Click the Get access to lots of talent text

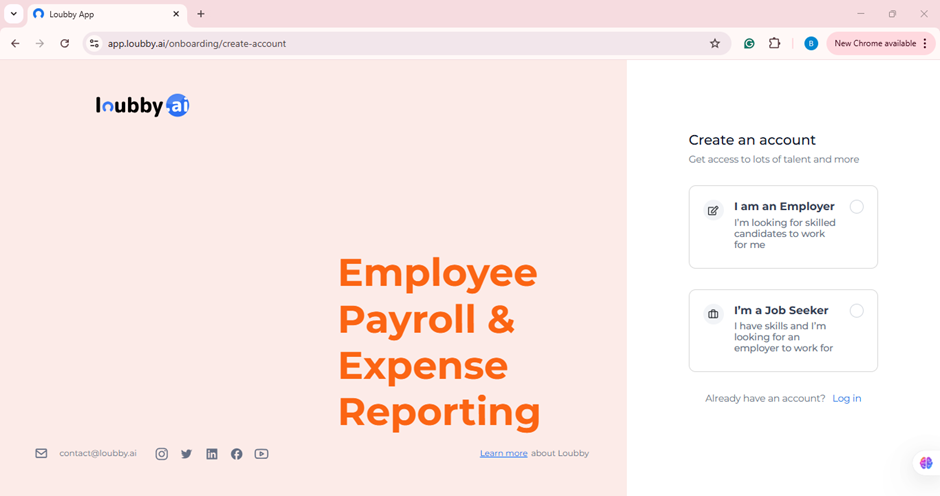pos(773,160)
